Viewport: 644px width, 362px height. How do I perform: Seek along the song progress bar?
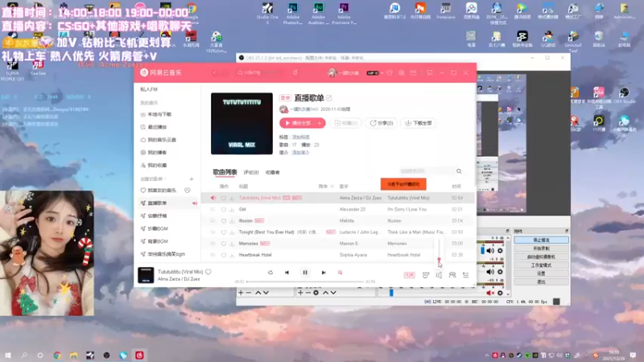[x=305, y=282]
